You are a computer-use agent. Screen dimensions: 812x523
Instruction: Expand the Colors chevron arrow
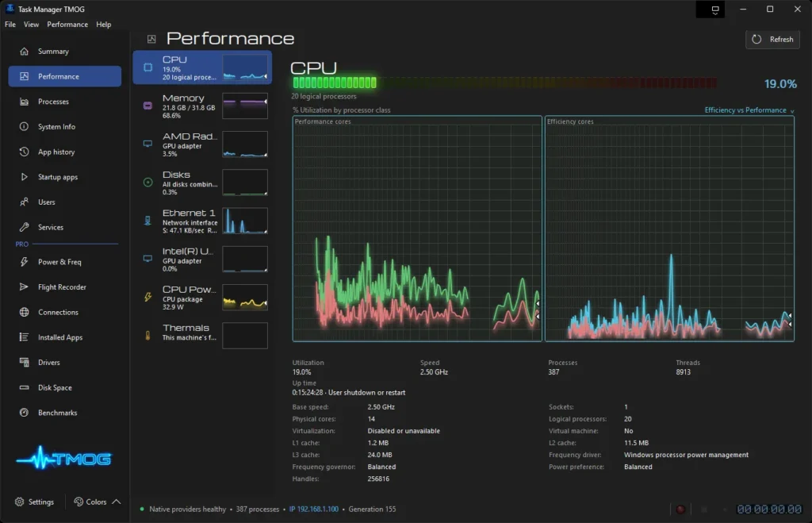tap(117, 502)
